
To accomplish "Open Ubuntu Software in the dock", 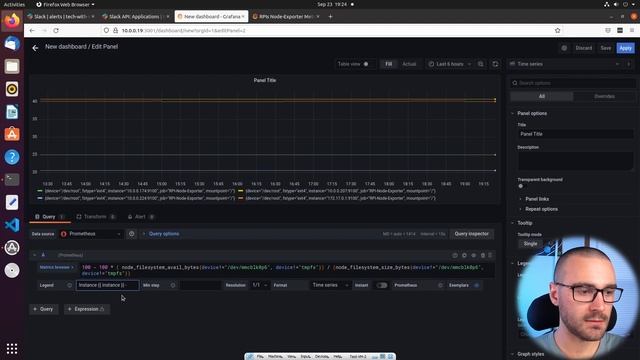I will (x=12, y=134).
